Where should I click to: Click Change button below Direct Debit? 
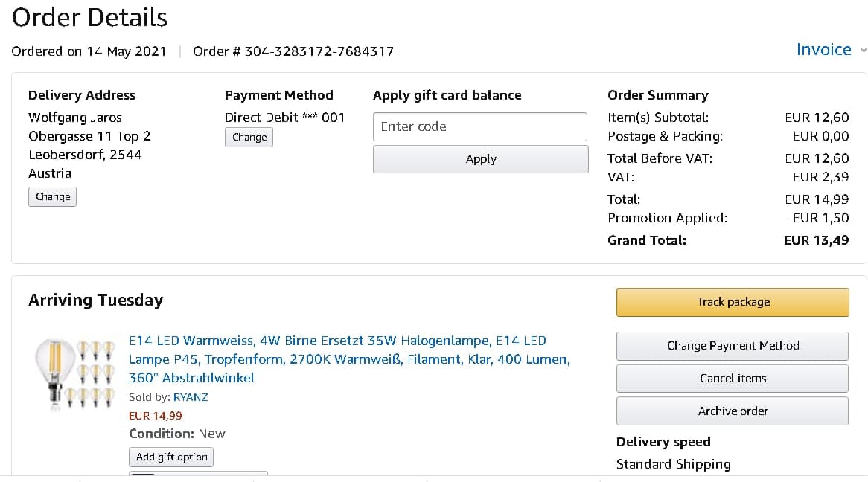(x=249, y=137)
